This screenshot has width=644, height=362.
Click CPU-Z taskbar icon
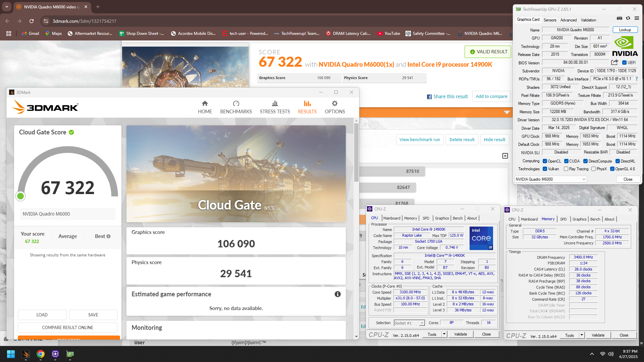pyautogui.click(x=55, y=354)
